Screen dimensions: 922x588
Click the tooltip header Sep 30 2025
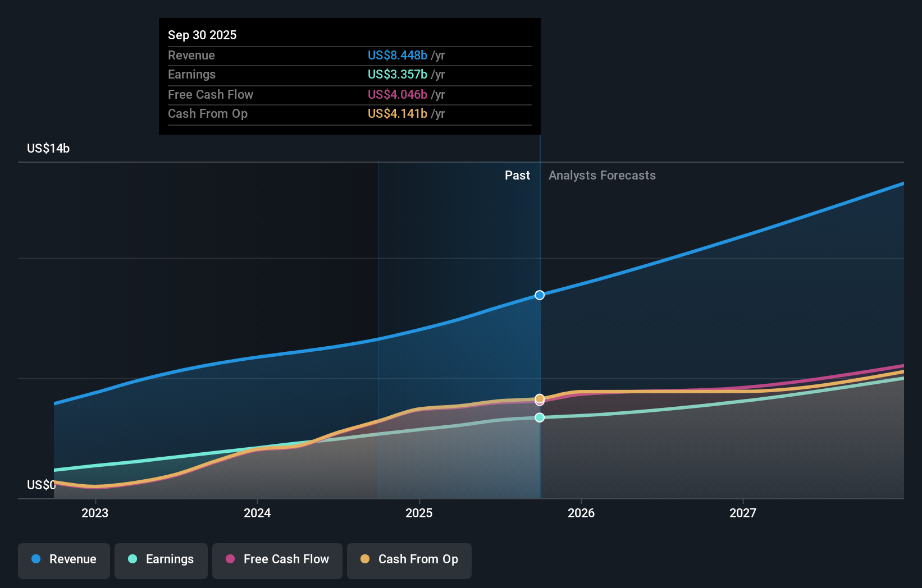202,35
